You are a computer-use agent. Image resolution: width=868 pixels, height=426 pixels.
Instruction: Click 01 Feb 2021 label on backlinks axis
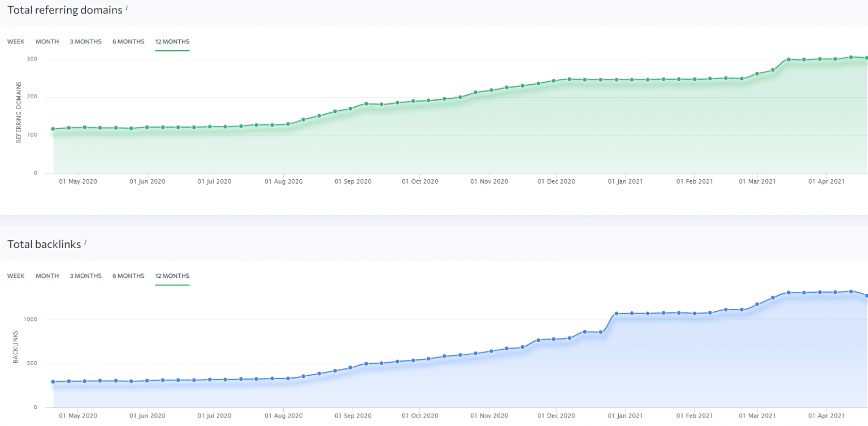(x=695, y=416)
